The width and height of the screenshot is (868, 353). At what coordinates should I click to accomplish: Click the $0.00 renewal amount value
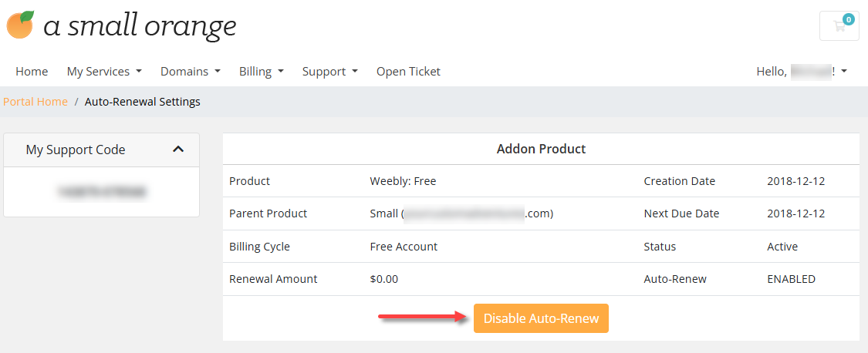pyautogui.click(x=383, y=279)
